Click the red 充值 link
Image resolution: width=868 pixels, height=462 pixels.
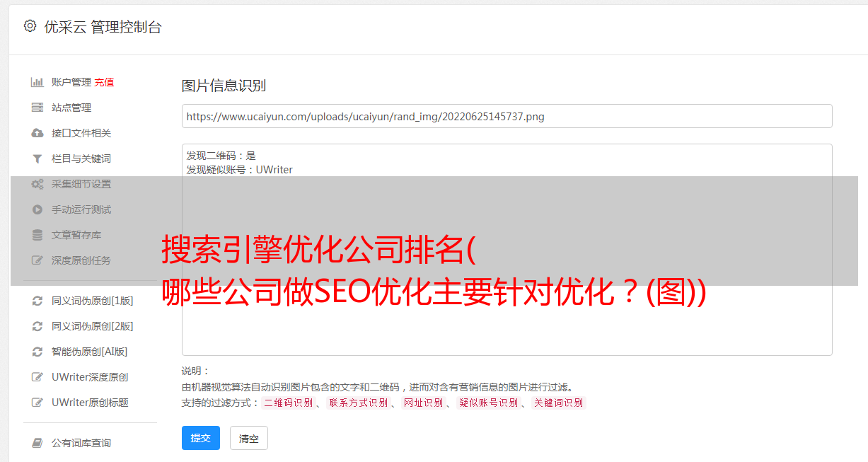click(104, 82)
